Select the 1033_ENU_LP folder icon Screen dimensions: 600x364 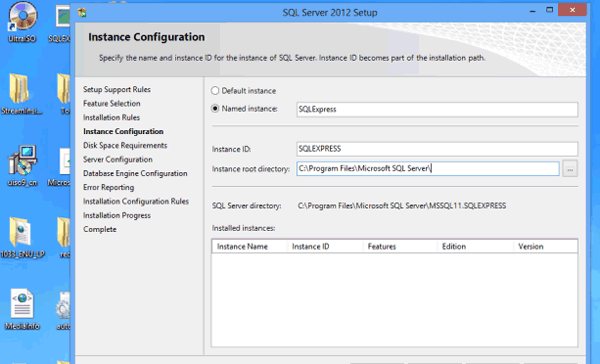coord(22,237)
